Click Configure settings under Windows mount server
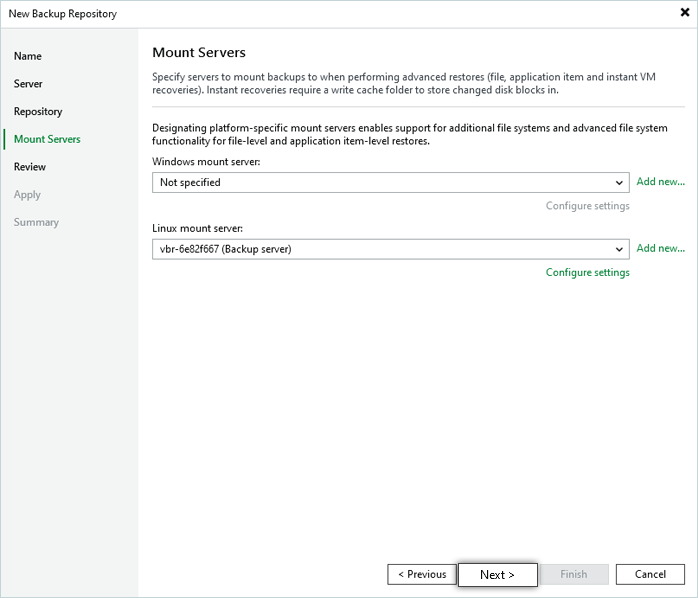The height and width of the screenshot is (598, 698). coord(587,206)
